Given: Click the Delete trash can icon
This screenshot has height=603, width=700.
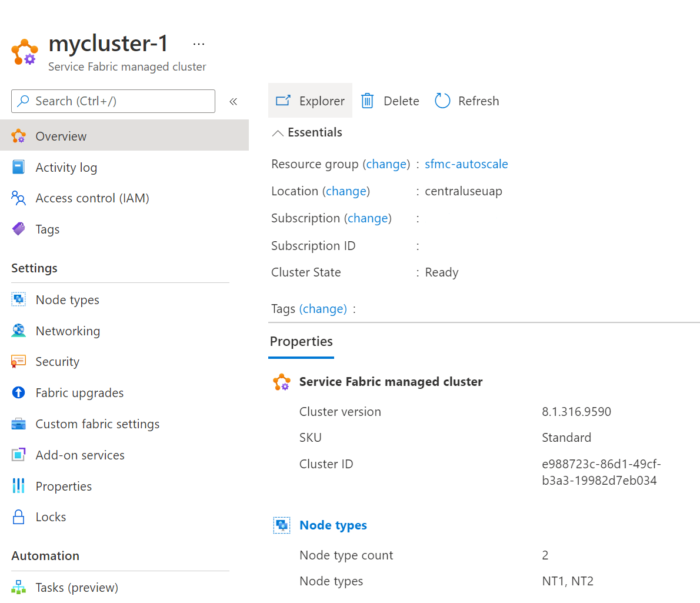Looking at the screenshot, I should (x=367, y=101).
